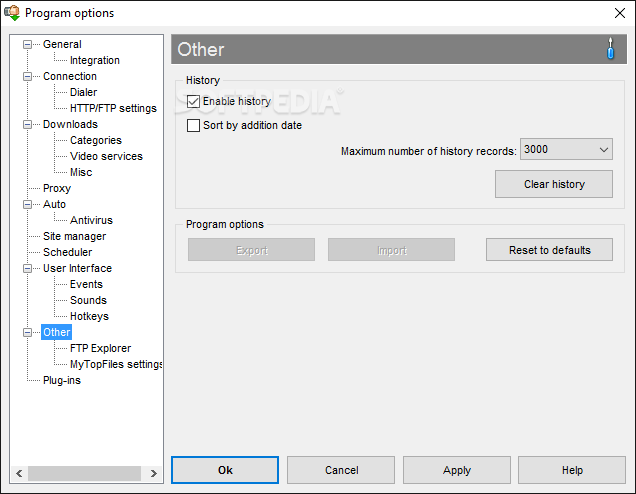This screenshot has height=494, width=636.
Task: Open Maximum number of history records dropdown
Action: pyautogui.click(x=566, y=149)
